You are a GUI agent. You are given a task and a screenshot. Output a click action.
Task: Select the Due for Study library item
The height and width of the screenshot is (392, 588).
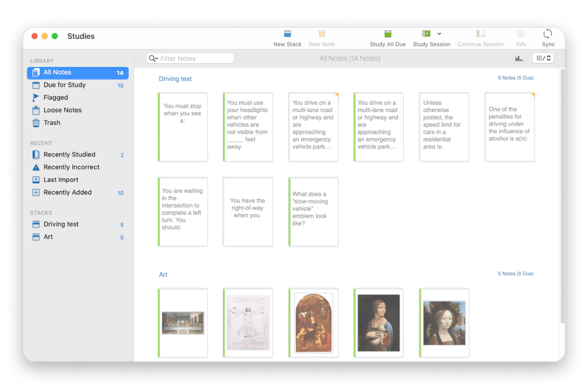[x=64, y=85]
